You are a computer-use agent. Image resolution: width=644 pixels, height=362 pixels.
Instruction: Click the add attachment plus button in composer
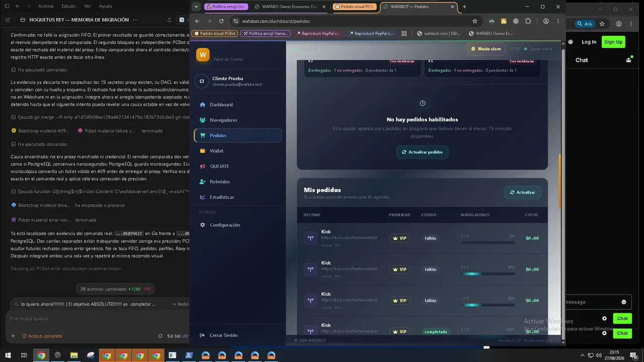click(13, 336)
